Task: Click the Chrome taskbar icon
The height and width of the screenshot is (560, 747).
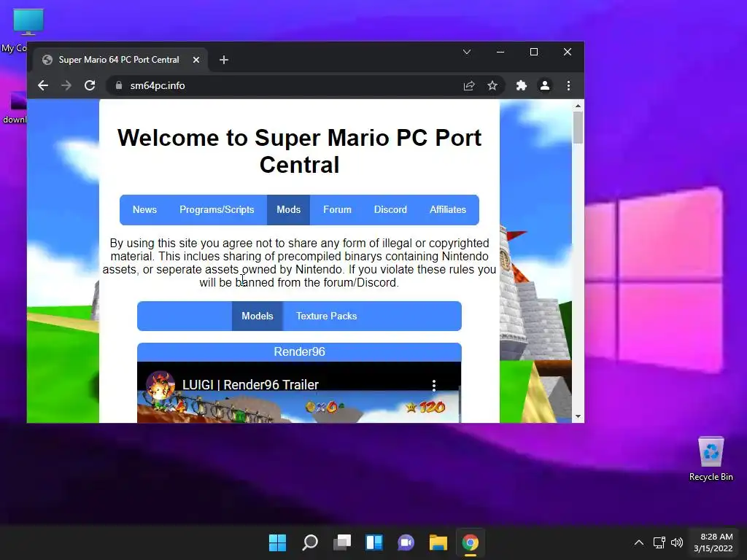Action: coord(471,542)
